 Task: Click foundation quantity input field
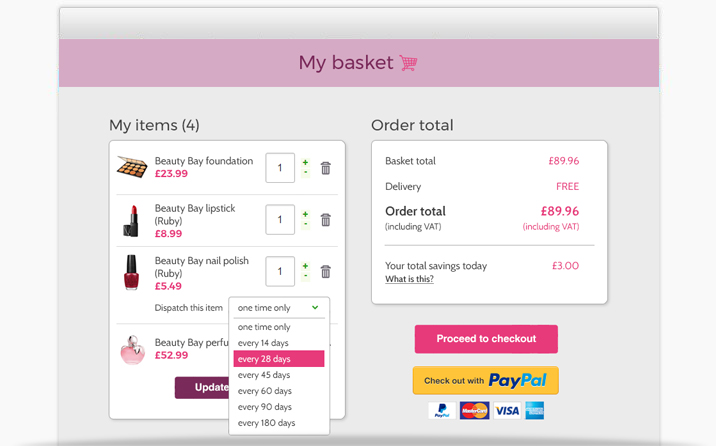click(280, 168)
